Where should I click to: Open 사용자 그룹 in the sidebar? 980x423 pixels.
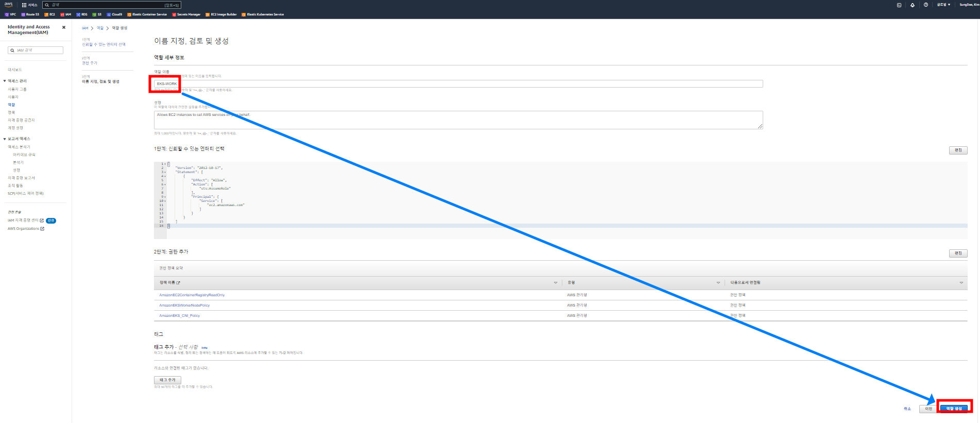pyautogui.click(x=17, y=89)
